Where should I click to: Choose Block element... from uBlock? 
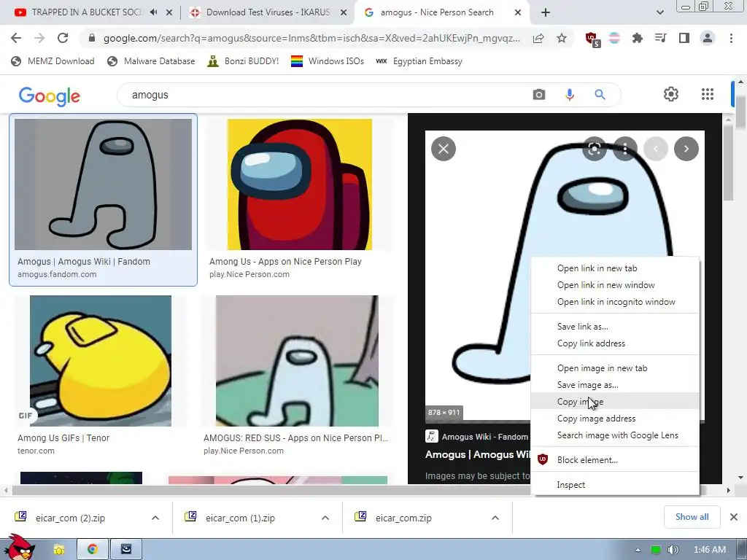615,459
